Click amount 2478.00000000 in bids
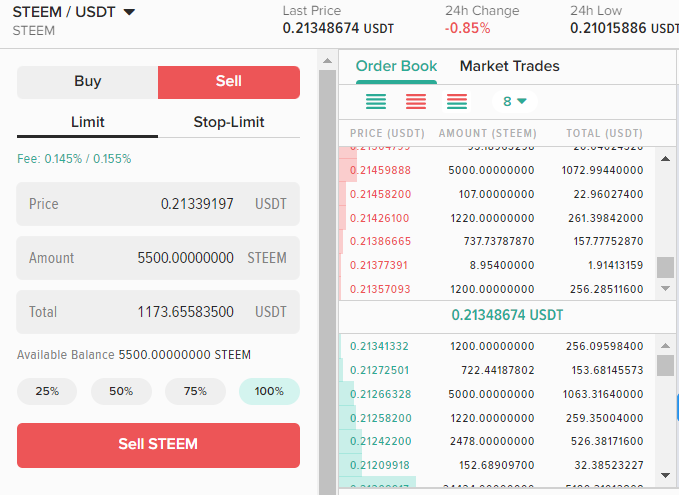Screen dimensions: 679x495 (x=492, y=441)
